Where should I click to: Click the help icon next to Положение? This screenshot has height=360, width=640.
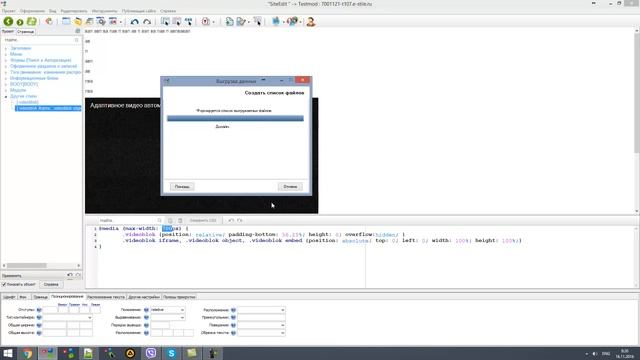(146, 310)
